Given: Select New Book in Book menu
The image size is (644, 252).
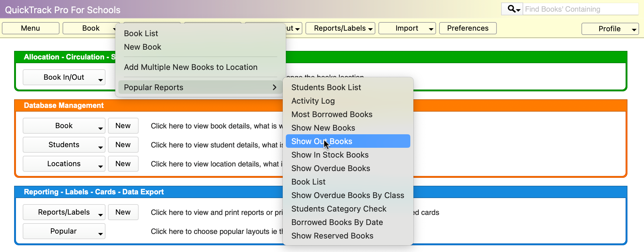Looking at the screenshot, I should (142, 47).
